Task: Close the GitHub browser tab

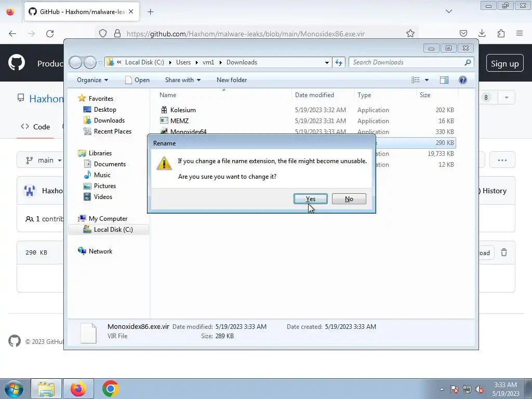Action: point(131,11)
